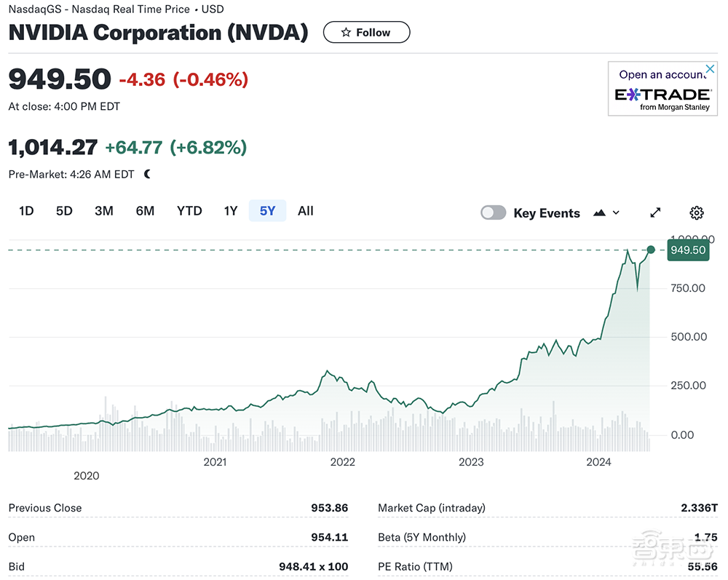Show the 1Y chart range
728x580 pixels.
230,211
